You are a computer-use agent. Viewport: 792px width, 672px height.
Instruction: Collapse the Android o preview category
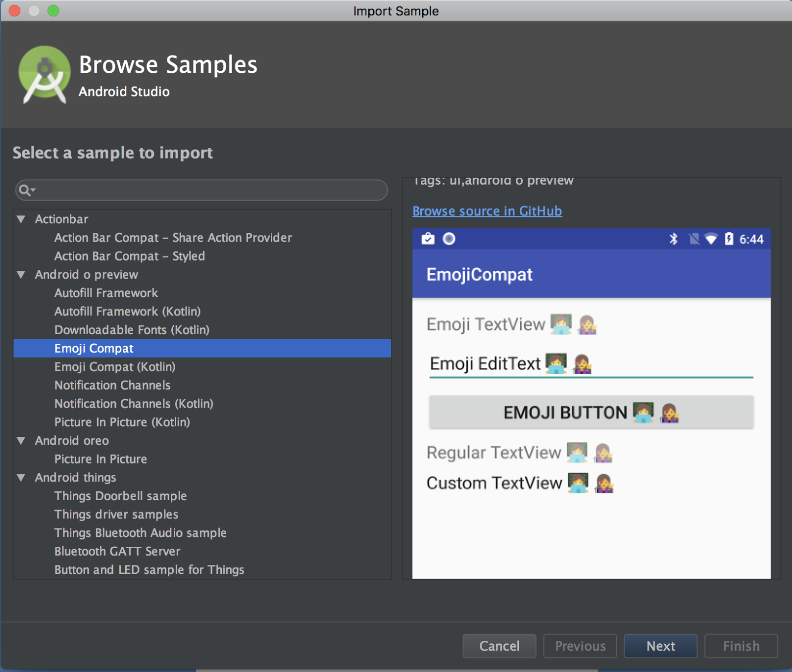click(x=21, y=274)
